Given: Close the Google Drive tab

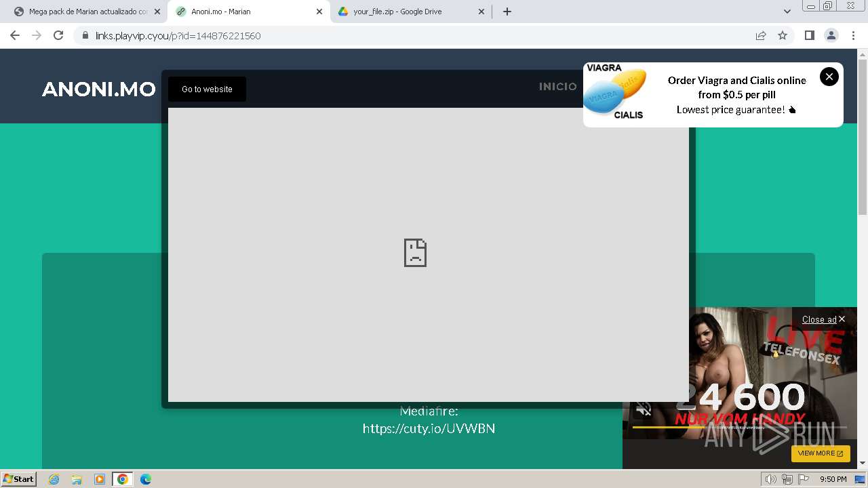Looking at the screenshot, I should (481, 12).
